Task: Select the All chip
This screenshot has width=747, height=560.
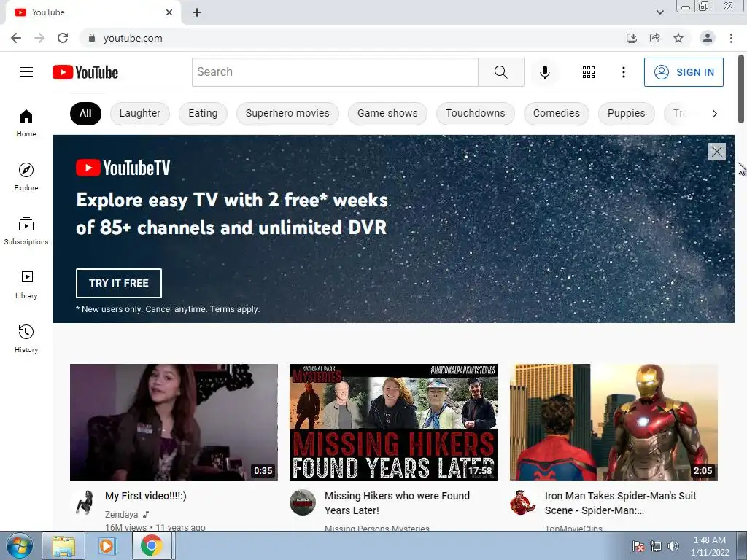Action: (x=86, y=113)
